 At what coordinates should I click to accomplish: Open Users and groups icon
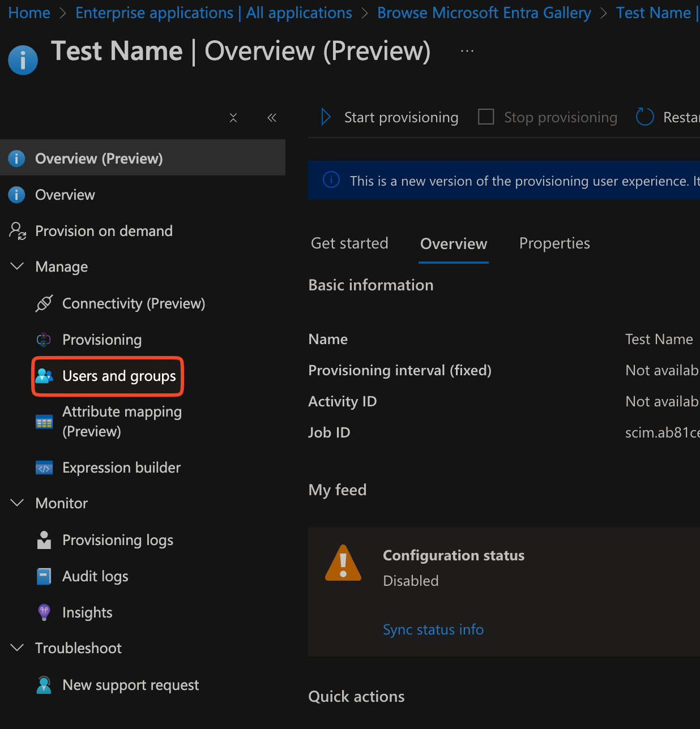click(44, 376)
